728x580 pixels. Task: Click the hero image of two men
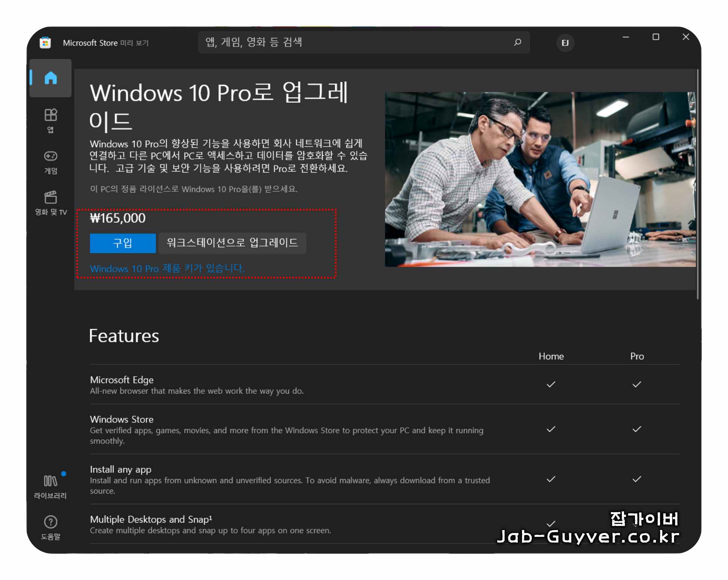click(x=540, y=179)
